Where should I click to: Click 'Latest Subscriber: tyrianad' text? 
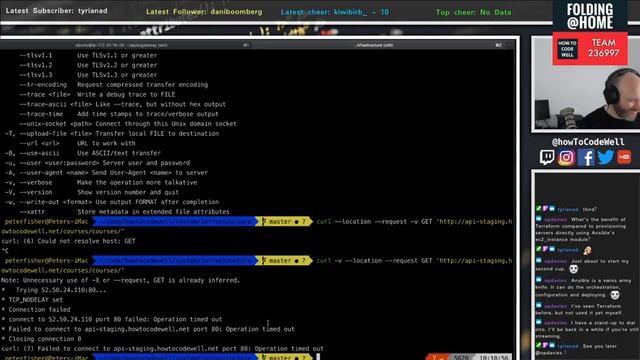pyautogui.click(x=57, y=11)
